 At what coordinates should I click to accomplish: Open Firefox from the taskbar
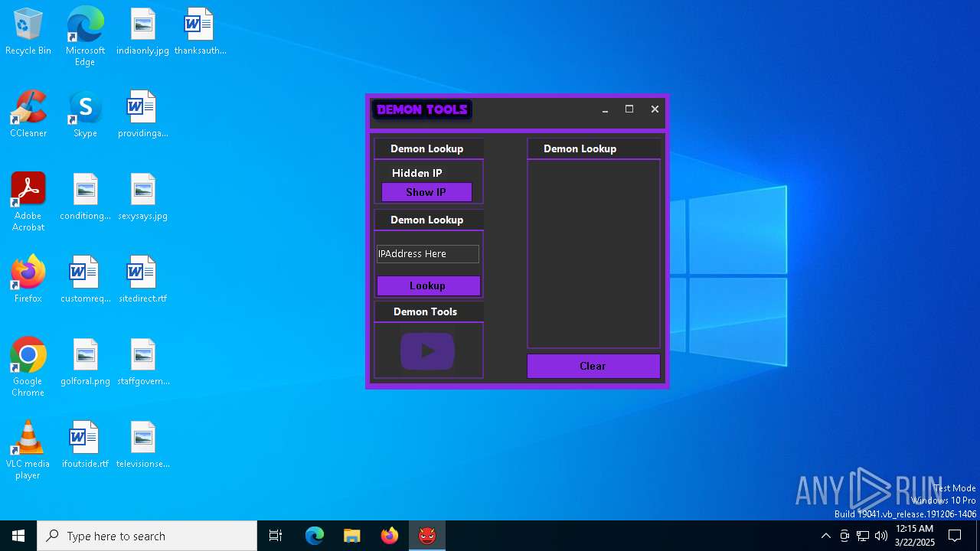[389, 536]
